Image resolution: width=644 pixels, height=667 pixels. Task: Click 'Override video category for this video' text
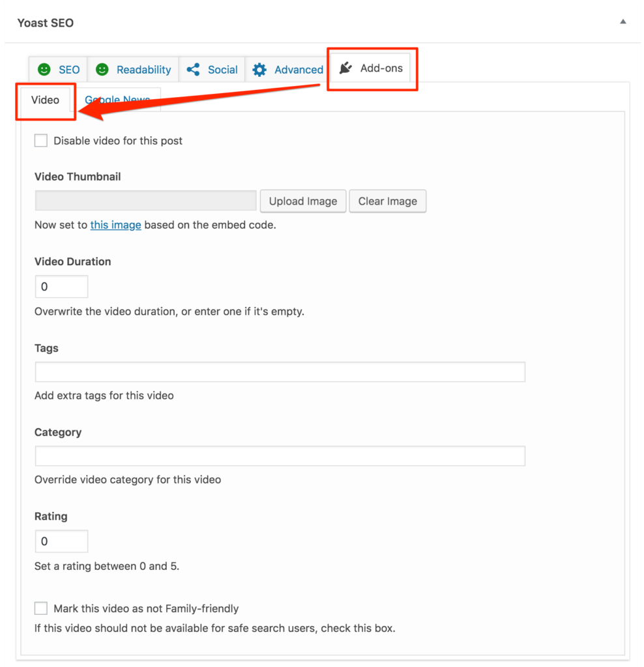tap(128, 480)
